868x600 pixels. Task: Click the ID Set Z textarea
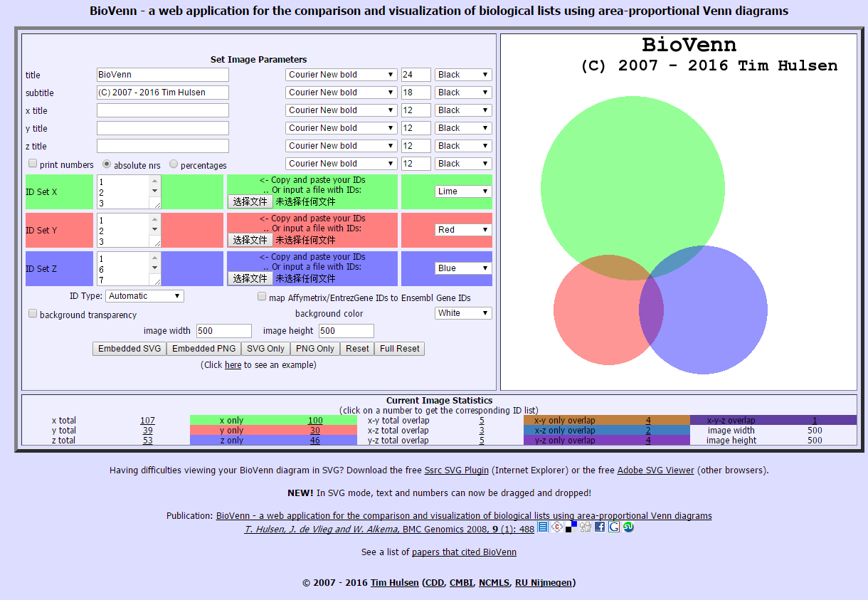click(x=129, y=269)
